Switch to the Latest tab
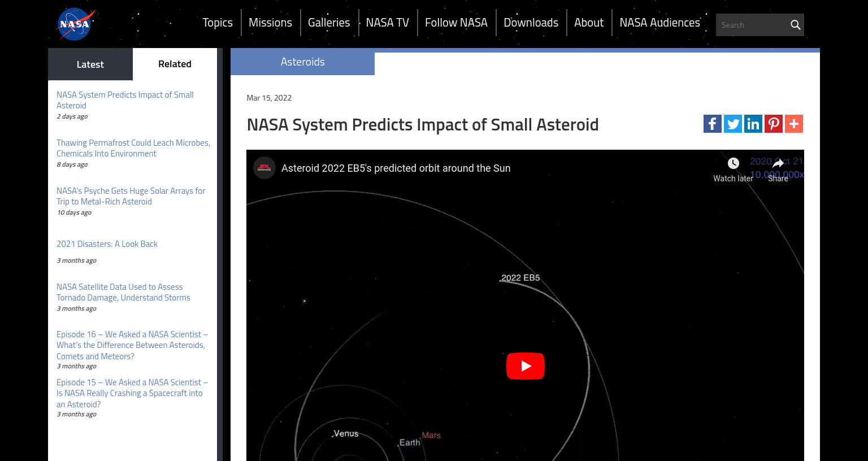 click(x=90, y=64)
